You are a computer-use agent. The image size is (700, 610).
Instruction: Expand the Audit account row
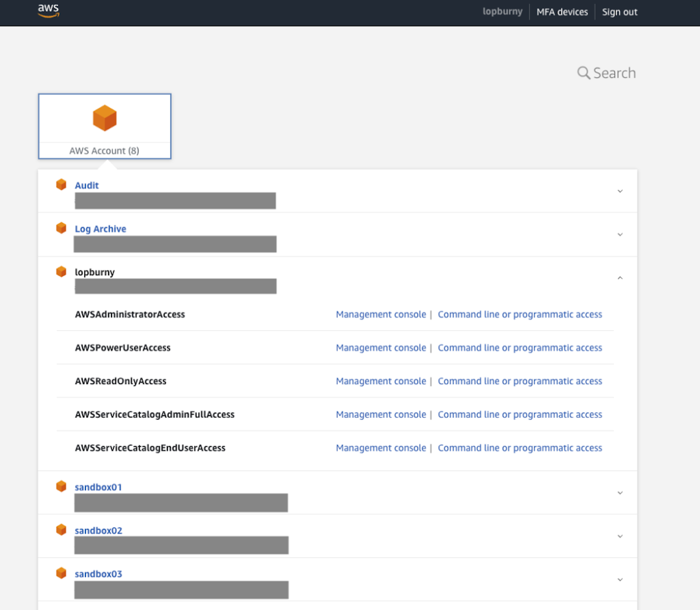tap(620, 191)
